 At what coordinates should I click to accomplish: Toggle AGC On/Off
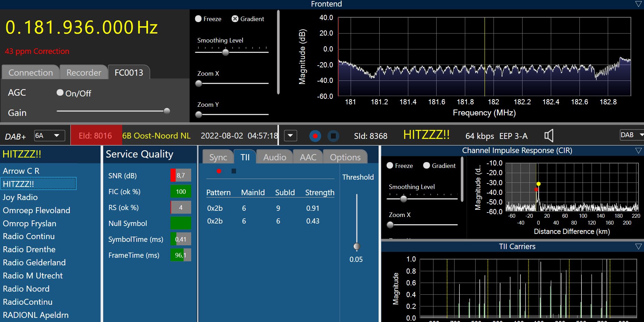click(60, 93)
